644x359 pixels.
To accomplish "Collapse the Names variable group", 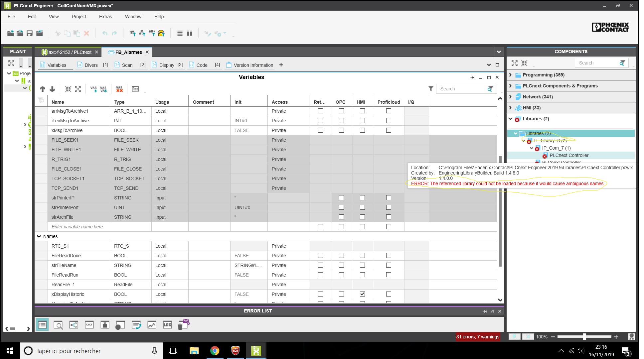I will click(39, 236).
